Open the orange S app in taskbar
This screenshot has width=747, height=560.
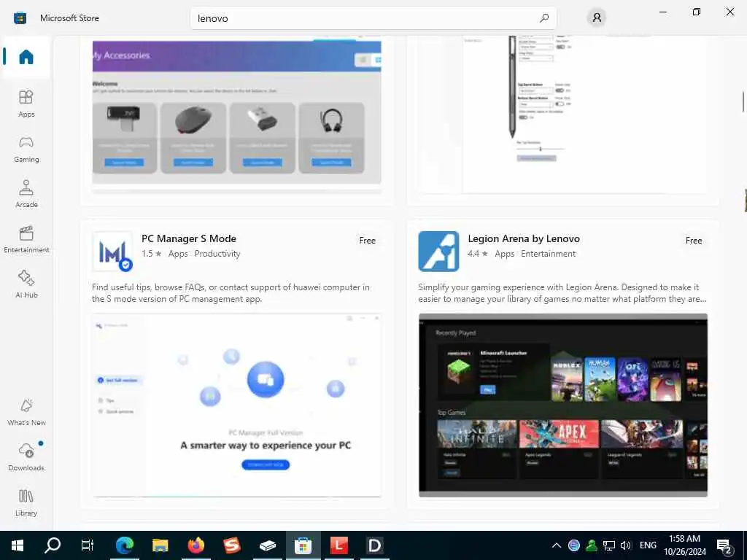pyautogui.click(x=231, y=545)
